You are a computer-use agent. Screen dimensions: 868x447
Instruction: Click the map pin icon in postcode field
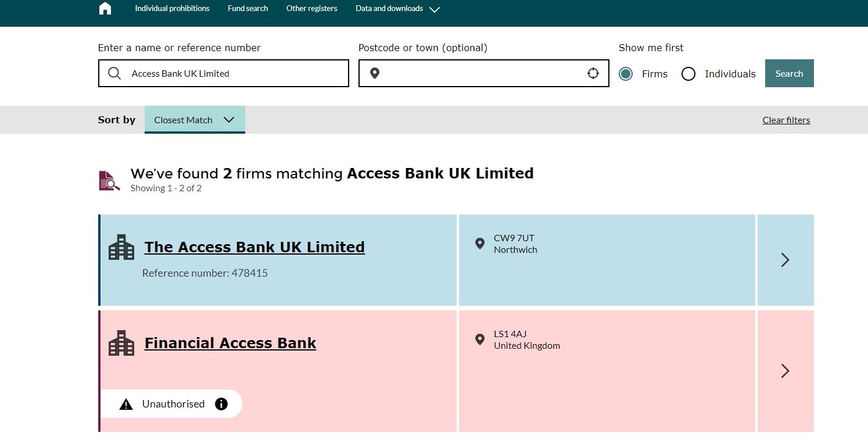(375, 73)
